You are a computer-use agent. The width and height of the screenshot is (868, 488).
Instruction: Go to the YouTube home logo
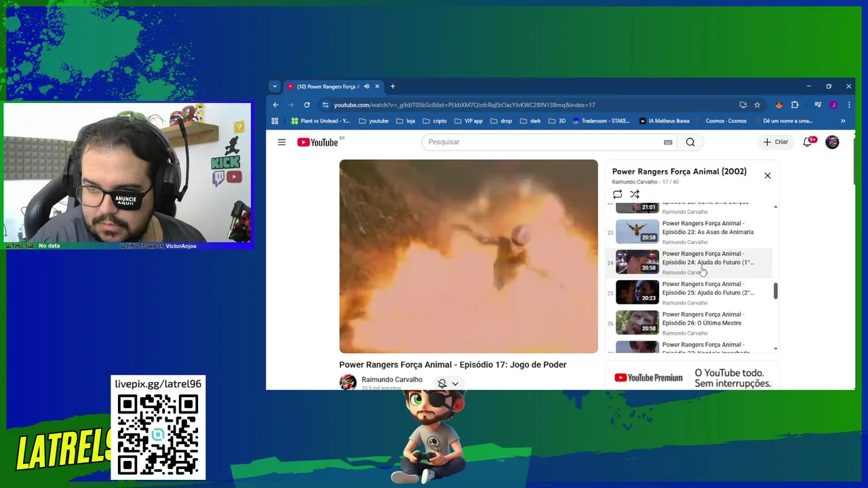point(317,142)
